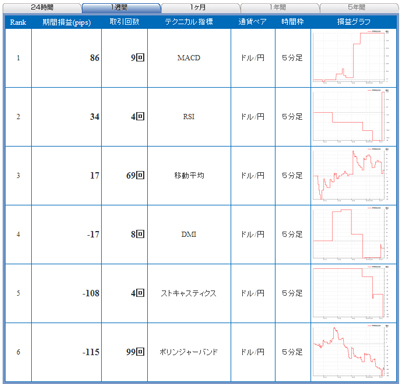The width and height of the screenshot is (400, 384).
Task: Click the Rank column header
Action: tap(18, 22)
